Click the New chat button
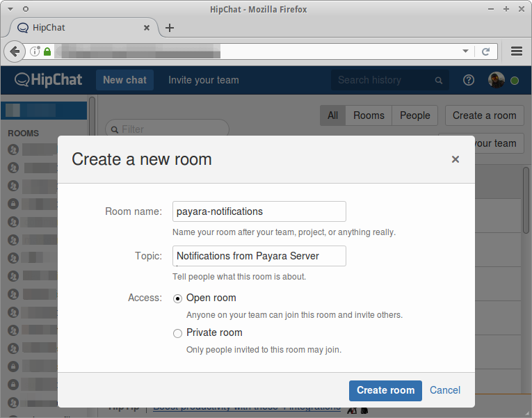 (125, 80)
